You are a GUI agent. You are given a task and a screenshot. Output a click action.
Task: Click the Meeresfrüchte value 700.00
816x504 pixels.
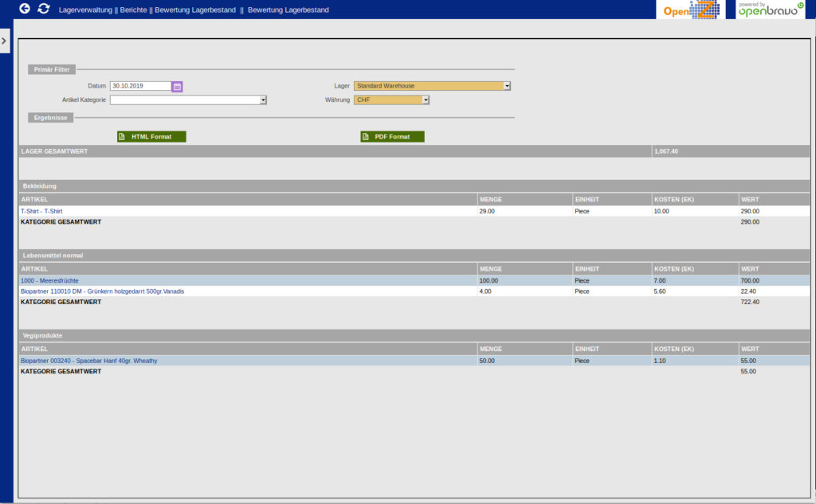tap(750, 280)
